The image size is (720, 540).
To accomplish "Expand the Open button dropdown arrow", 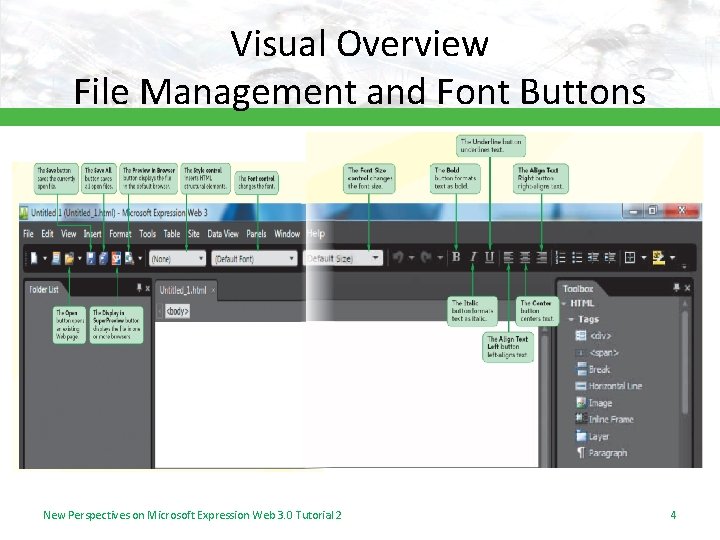I will pos(79,259).
